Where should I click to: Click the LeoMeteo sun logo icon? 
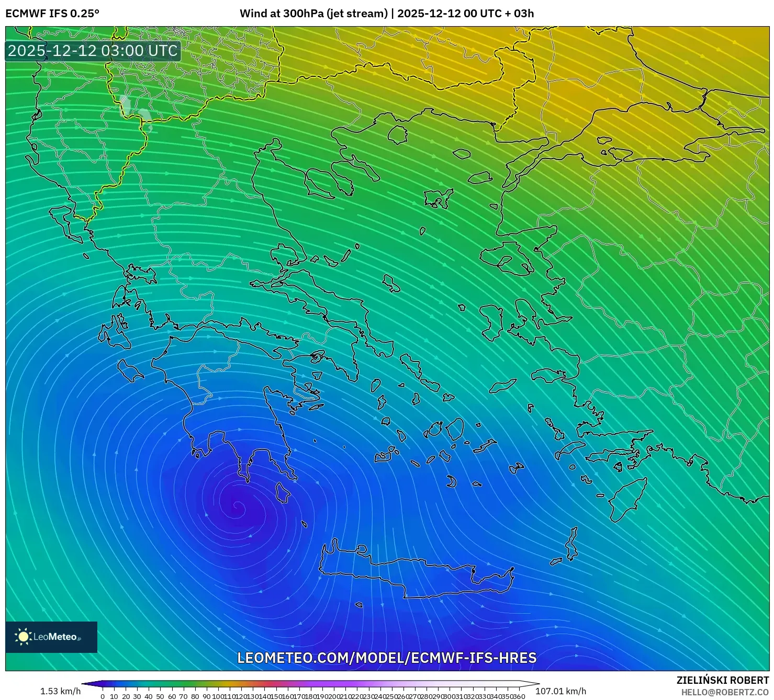pos(24,638)
